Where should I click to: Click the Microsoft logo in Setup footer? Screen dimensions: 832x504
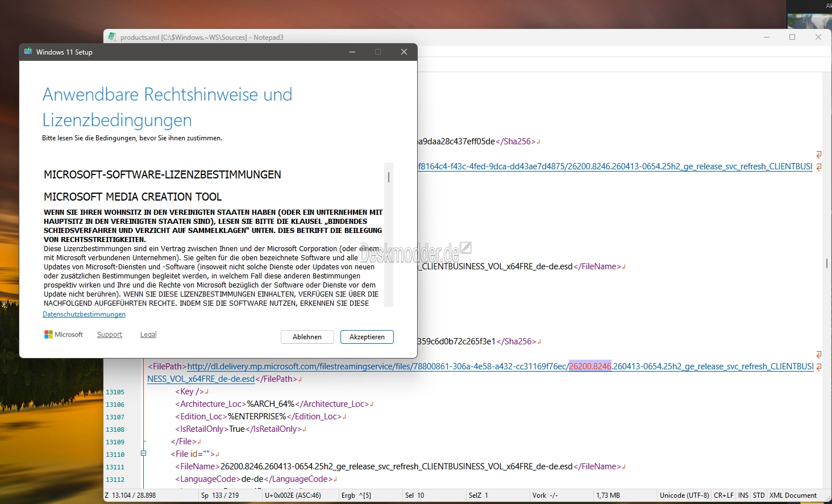click(x=49, y=335)
